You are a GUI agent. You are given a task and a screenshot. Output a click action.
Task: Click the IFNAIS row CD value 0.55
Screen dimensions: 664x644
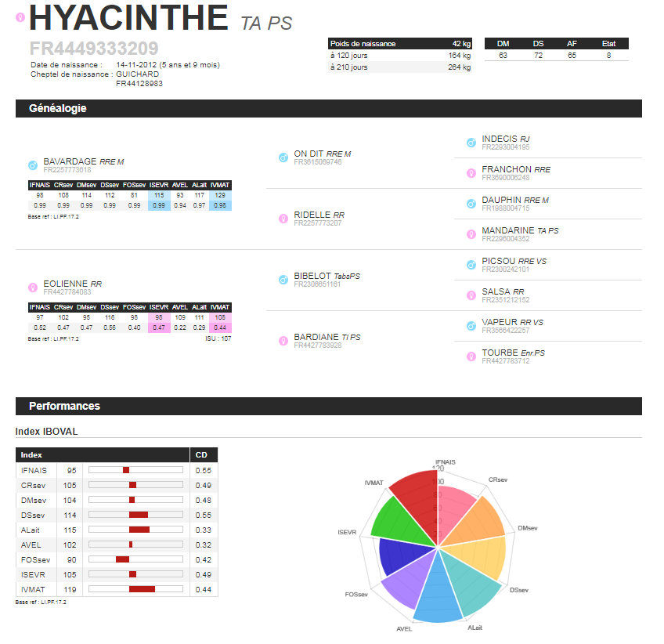click(x=204, y=470)
